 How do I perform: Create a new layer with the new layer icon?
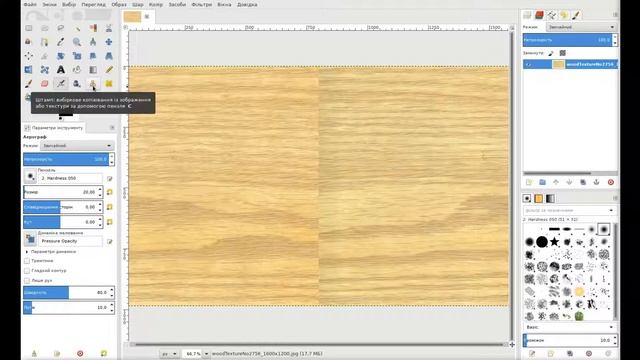pos(529,182)
